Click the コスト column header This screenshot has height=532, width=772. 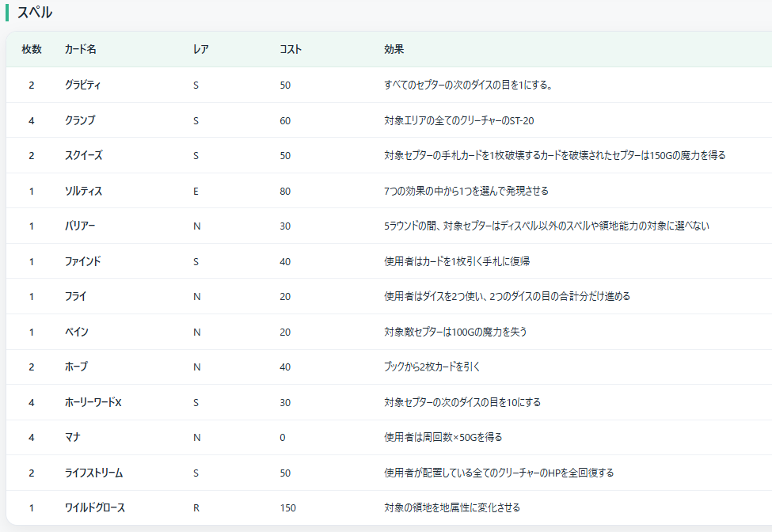(x=291, y=49)
